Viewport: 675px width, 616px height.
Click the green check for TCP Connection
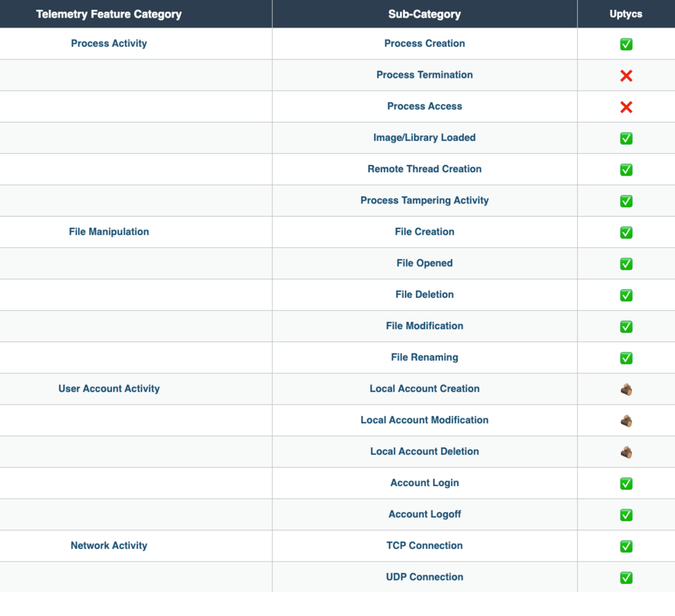(x=626, y=546)
